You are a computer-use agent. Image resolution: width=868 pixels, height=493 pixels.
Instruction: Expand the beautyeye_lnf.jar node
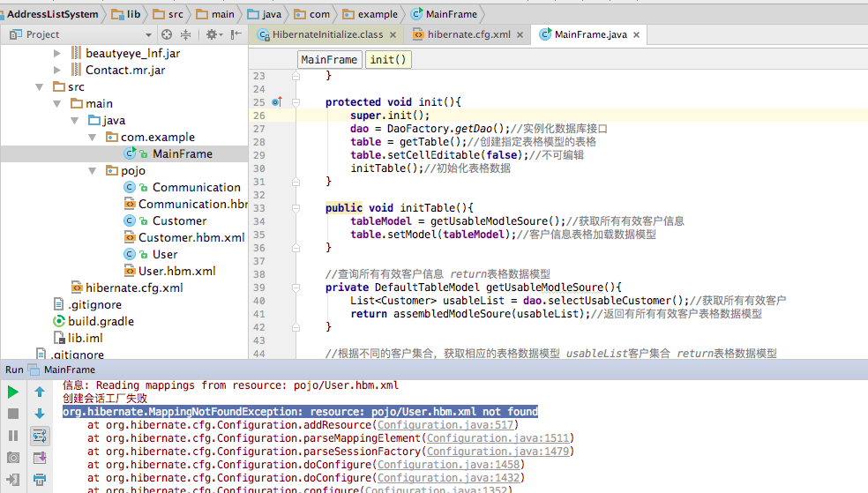click(57, 53)
